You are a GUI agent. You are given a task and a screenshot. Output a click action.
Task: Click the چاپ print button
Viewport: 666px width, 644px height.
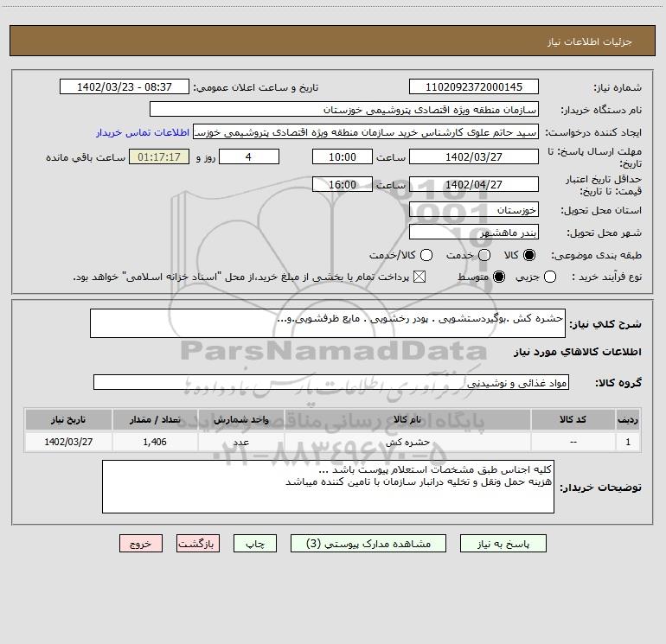point(255,544)
